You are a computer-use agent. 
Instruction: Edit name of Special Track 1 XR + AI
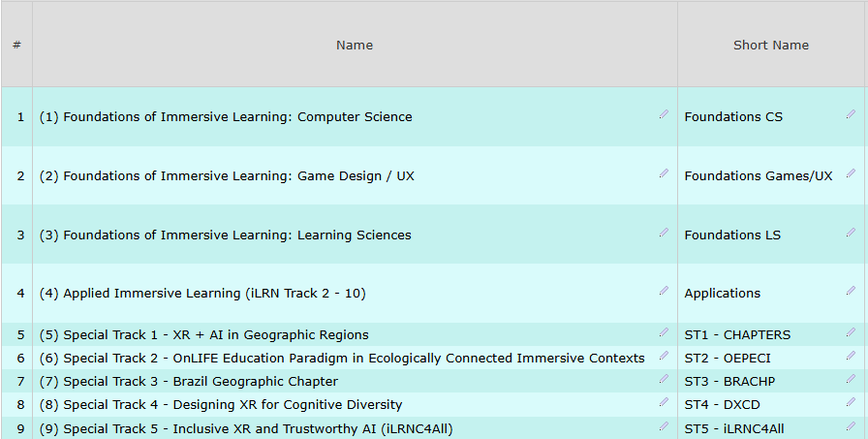pyautogui.click(x=664, y=332)
